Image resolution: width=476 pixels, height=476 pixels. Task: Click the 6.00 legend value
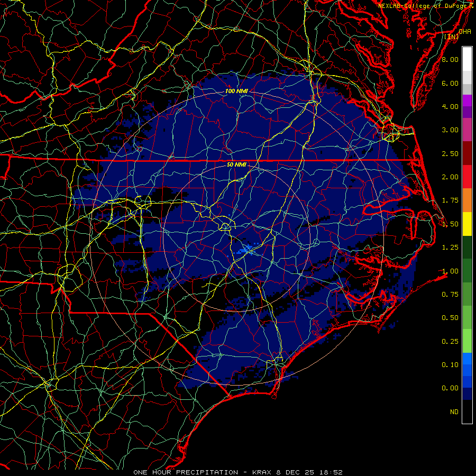coord(450,83)
